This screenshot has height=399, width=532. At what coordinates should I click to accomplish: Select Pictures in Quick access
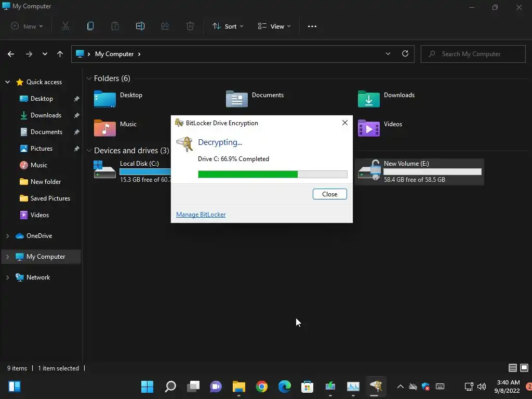pos(42,149)
